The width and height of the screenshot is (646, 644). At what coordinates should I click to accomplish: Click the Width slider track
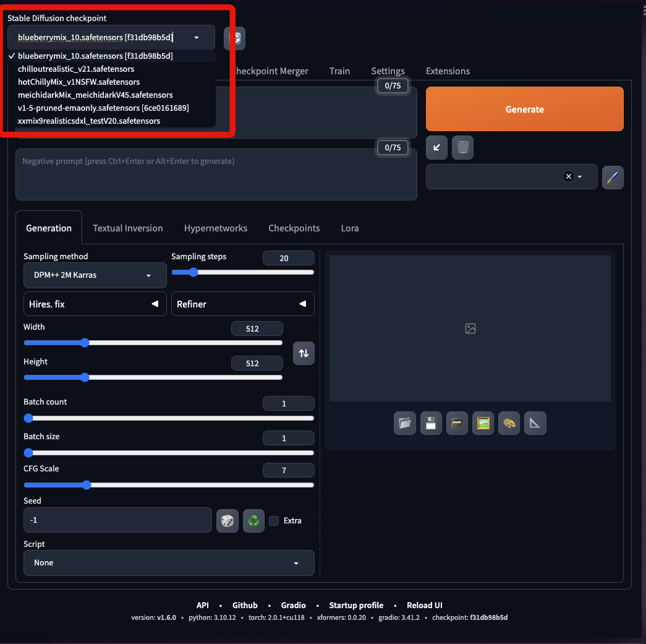(153, 343)
